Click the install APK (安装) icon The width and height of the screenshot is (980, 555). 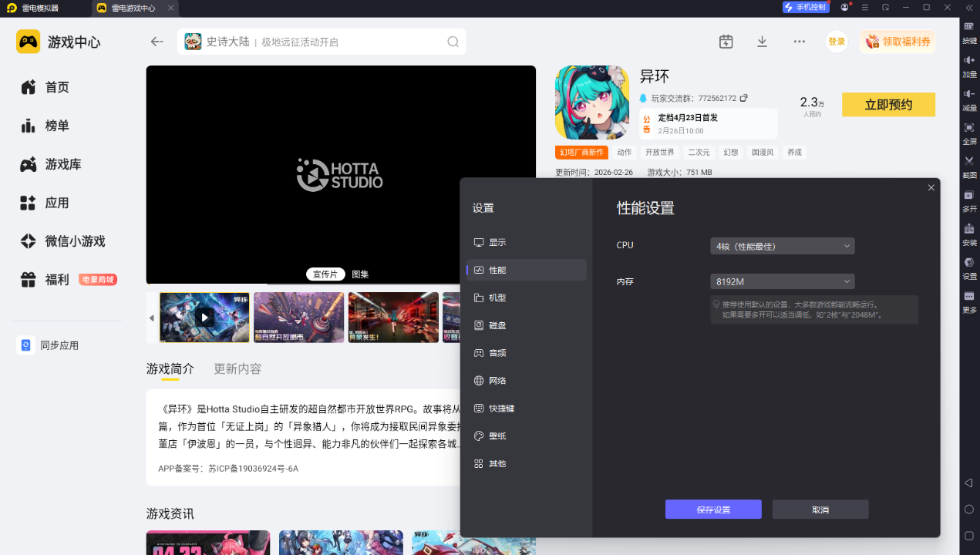click(969, 230)
